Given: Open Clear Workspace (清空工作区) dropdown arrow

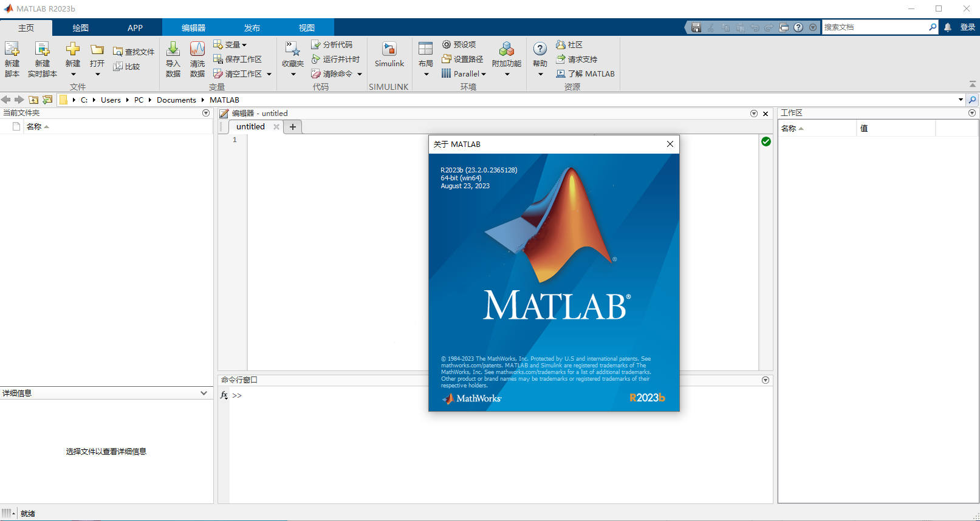Looking at the screenshot, I should [x=269, y=74].
